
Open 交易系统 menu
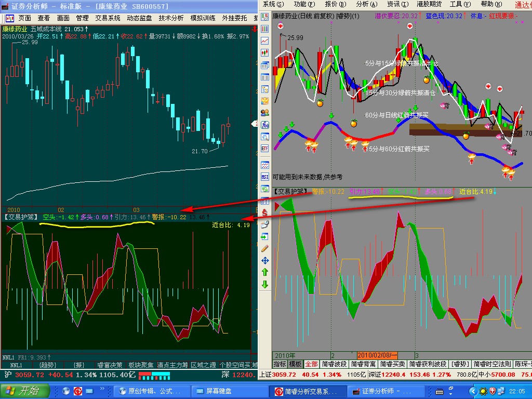pos(108,18)
